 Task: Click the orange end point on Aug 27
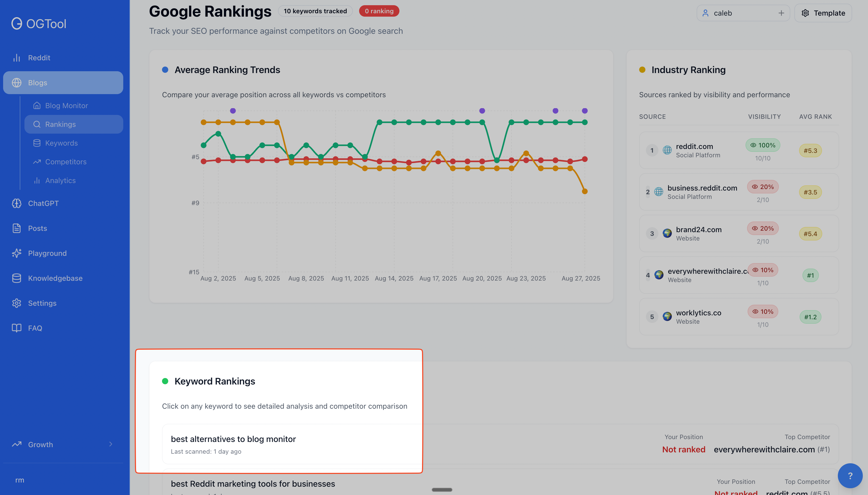[585, 191]
